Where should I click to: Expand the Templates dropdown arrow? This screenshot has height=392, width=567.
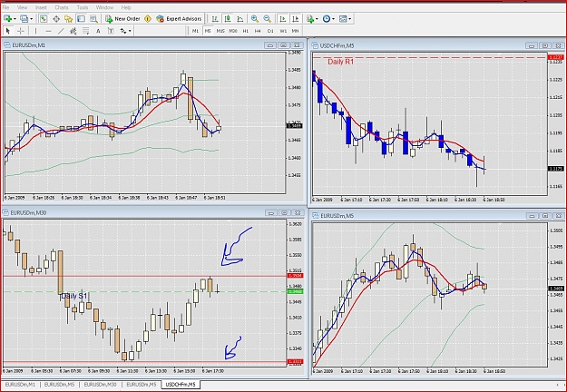click(x=349, y=19)
